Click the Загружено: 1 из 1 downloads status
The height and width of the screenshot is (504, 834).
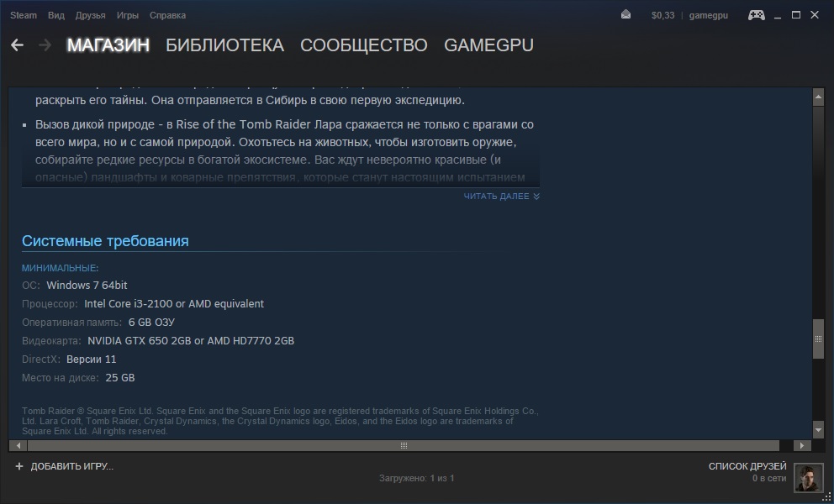point(416,479)
